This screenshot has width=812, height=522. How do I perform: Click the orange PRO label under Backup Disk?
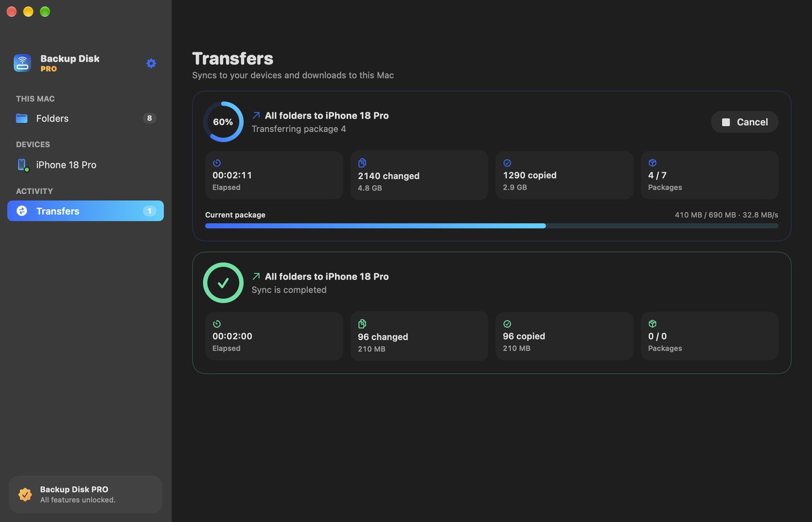point(49,69)
